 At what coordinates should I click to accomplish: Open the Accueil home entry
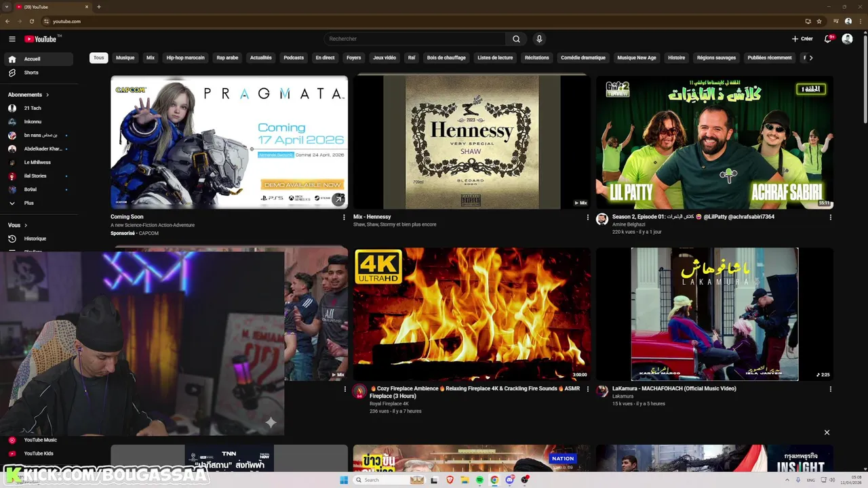(x=37, y=59)
